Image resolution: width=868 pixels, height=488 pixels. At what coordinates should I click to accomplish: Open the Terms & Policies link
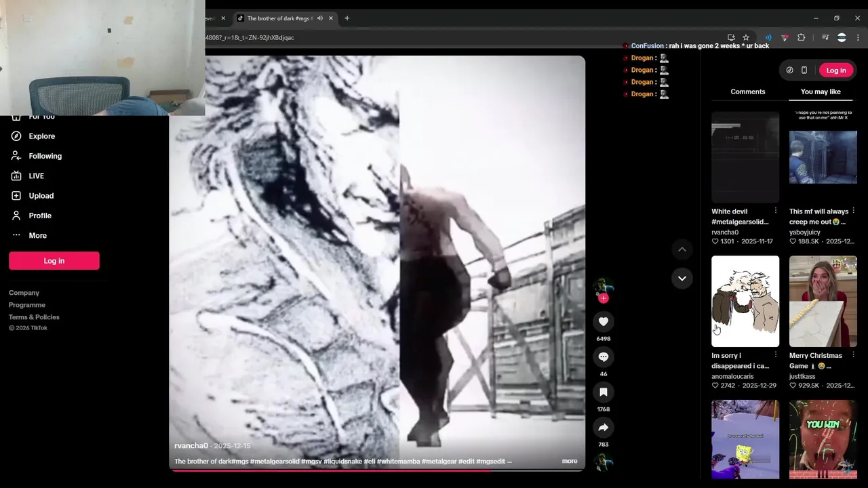[x=34, y=317]
